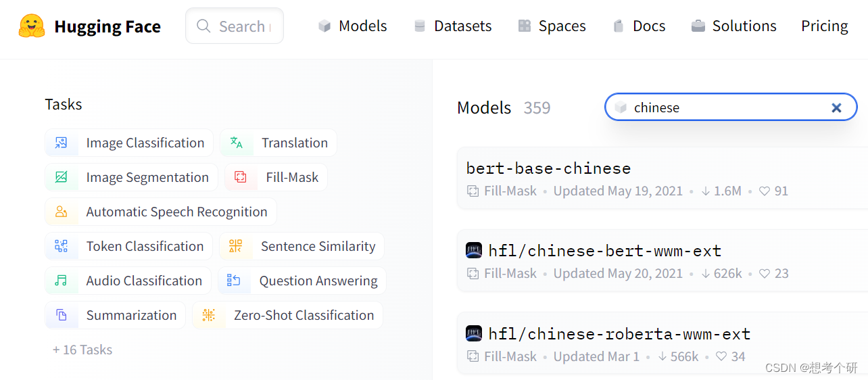Click the Datasets stack icon in navbar
Viewport: 868px width, 380px height.
tap(420, 26)
